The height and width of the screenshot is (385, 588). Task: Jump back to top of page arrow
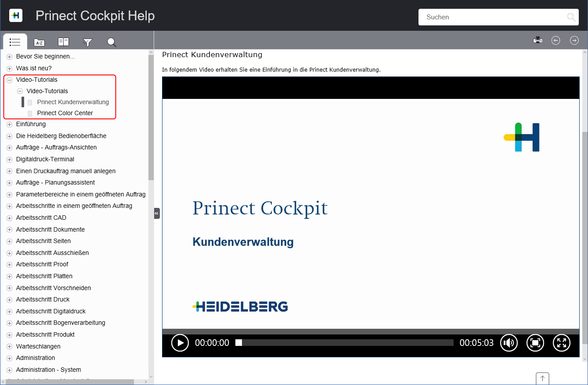(x=542, y=378)
